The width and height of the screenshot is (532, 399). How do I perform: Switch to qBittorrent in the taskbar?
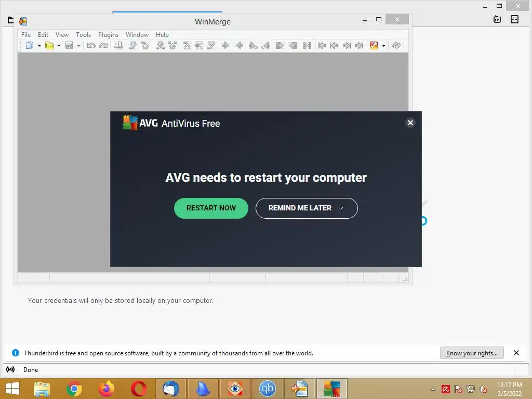point(268,389)
